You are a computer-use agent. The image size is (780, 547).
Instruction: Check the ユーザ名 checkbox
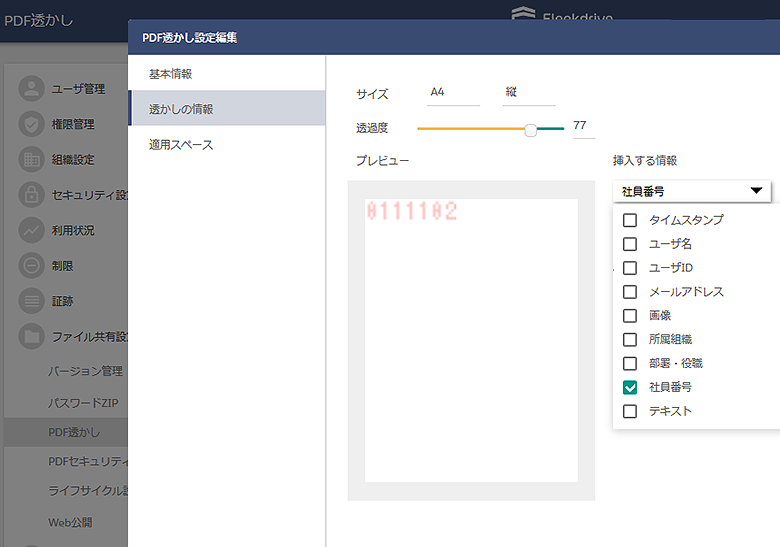[x=630, y=244]
